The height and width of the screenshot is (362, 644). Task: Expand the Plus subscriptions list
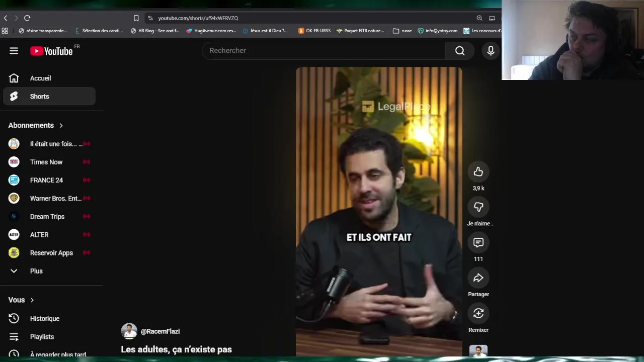tap(49, 271)
